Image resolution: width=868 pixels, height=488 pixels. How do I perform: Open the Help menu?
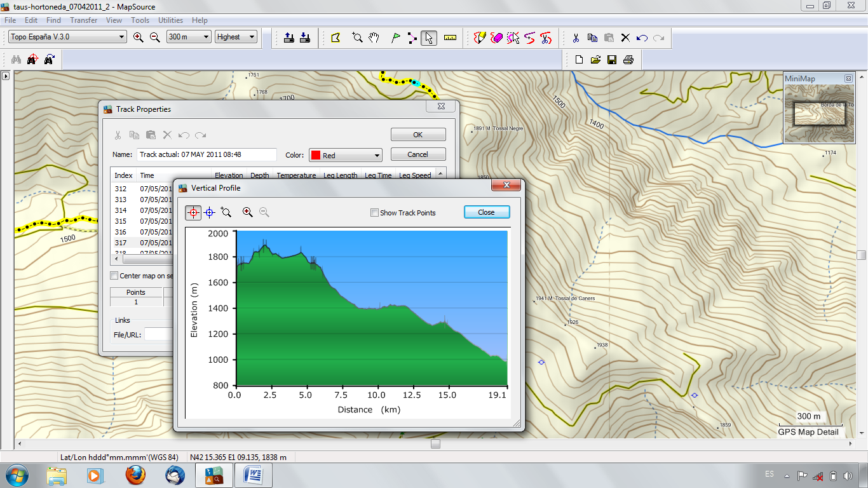click(x=200, y=20)
